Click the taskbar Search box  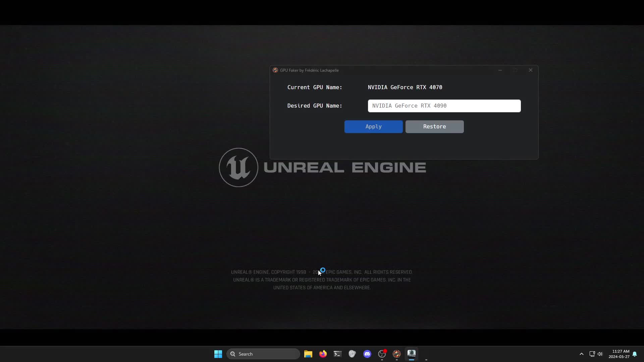tap(263, 354)
